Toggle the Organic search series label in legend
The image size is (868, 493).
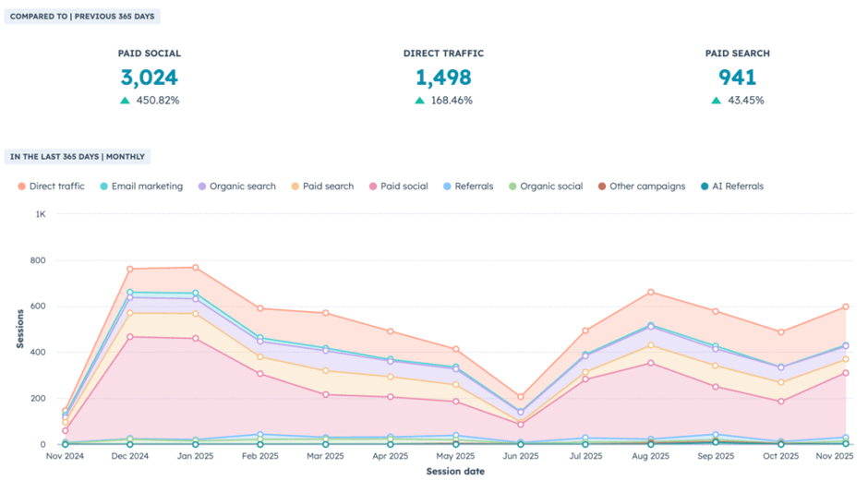coord(242,186)
